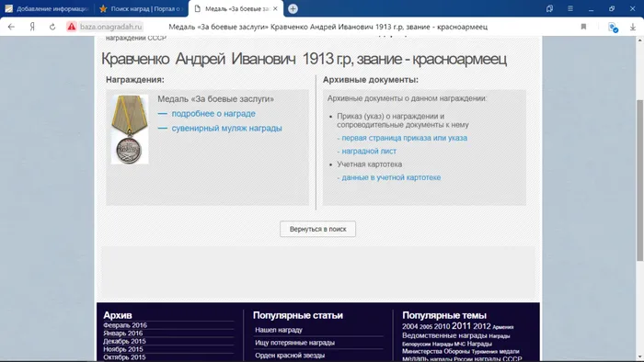Image resolution: width=644 pixels, height=362 pixels.
Task: Click the "Учетная картотека" list item text
Action: pos(370,164)
